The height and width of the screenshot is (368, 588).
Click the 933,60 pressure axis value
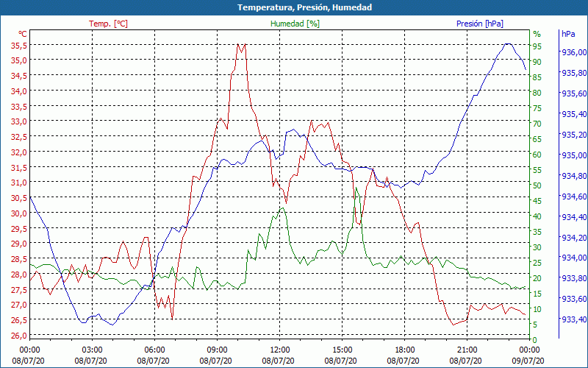coord(574,299)
